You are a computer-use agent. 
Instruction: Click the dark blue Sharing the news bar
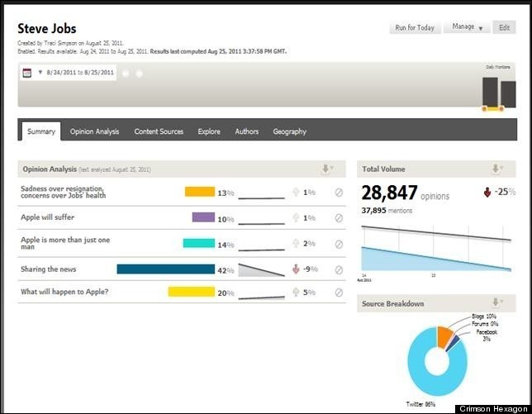tap(166, 269)
